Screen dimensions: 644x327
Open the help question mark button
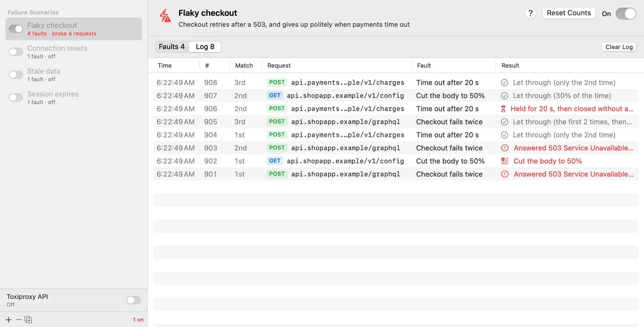[530, 13]
